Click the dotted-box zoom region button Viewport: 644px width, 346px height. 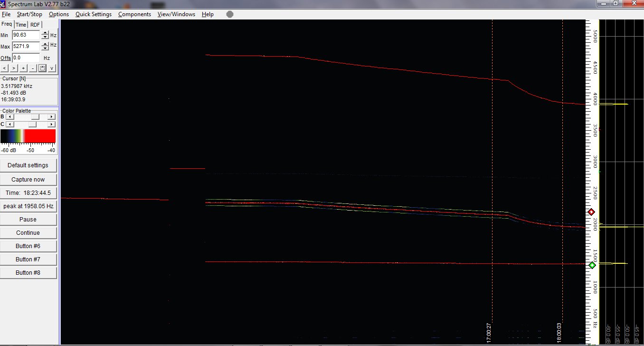tap(42, 68)
